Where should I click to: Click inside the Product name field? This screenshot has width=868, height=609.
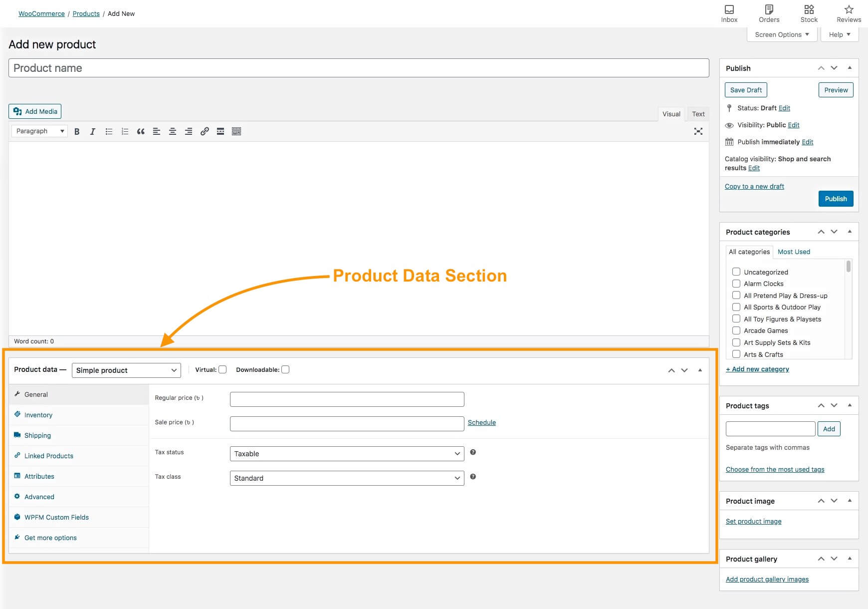[x=200, y=68]
